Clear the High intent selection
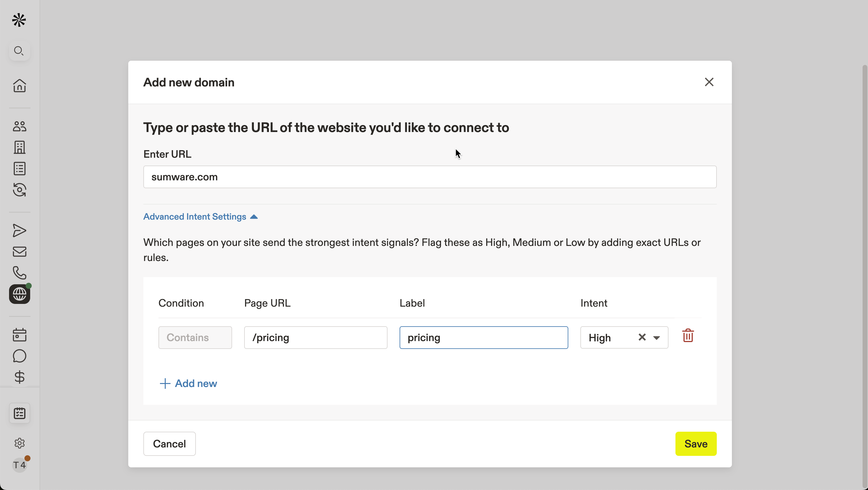 pyautogui.click(x=642, y=337)
